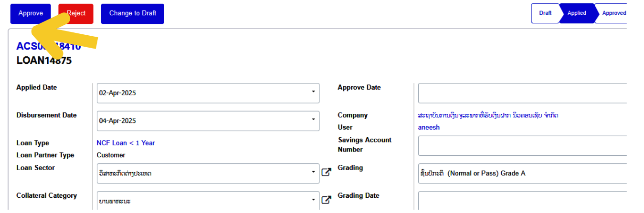The height and width of the screenshot is (213, 644).
Task: Click the Disbursement Date label
Action: click(46, 115)
